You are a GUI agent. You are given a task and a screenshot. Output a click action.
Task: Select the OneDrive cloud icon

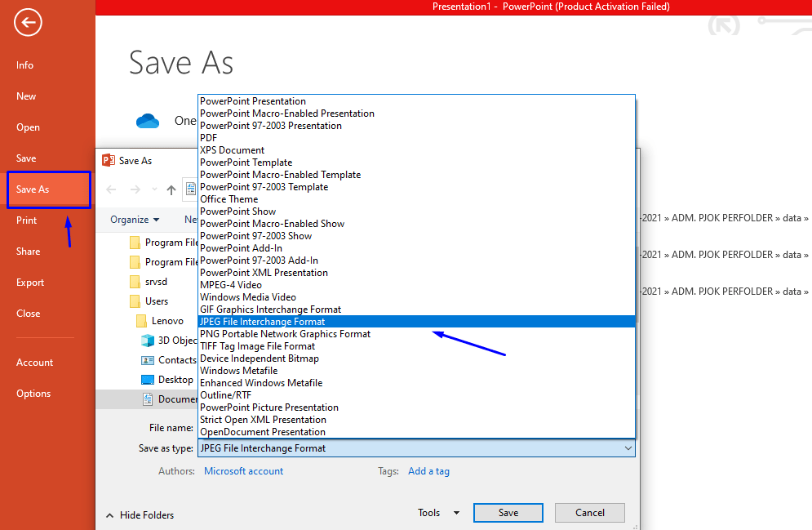(x=148, y=120)
